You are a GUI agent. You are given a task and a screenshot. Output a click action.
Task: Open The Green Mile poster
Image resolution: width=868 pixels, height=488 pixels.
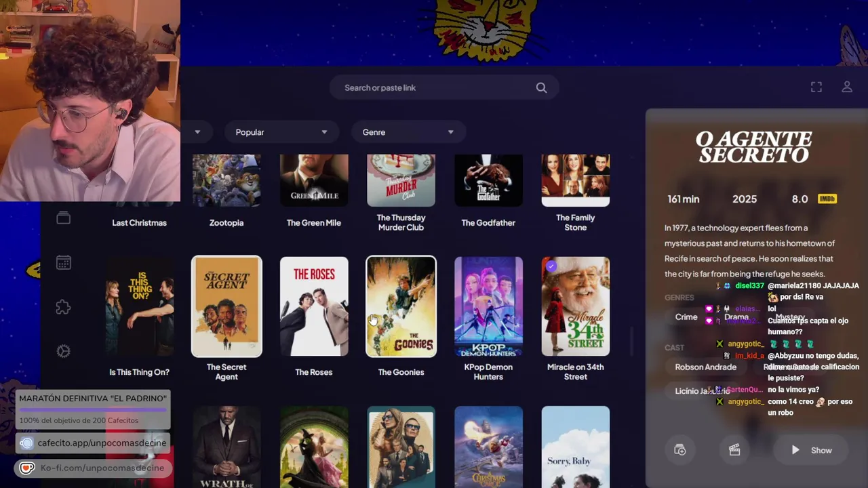[x=314, y=180]
